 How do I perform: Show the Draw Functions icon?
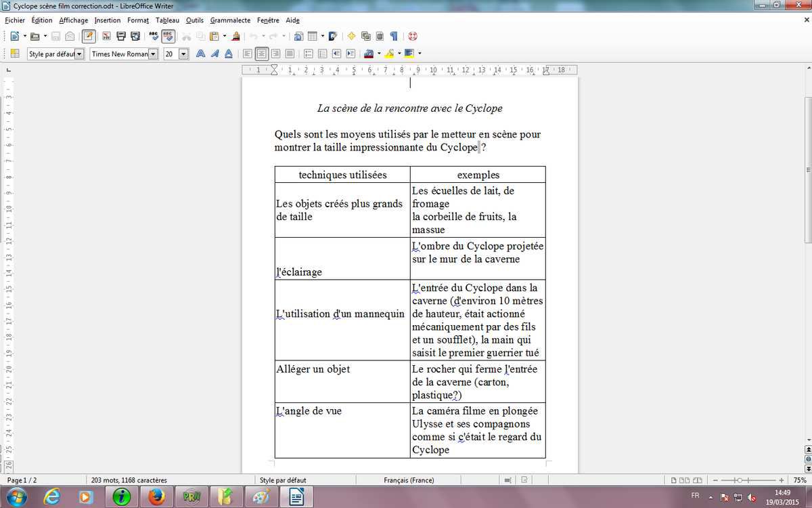tap(332, 36)
